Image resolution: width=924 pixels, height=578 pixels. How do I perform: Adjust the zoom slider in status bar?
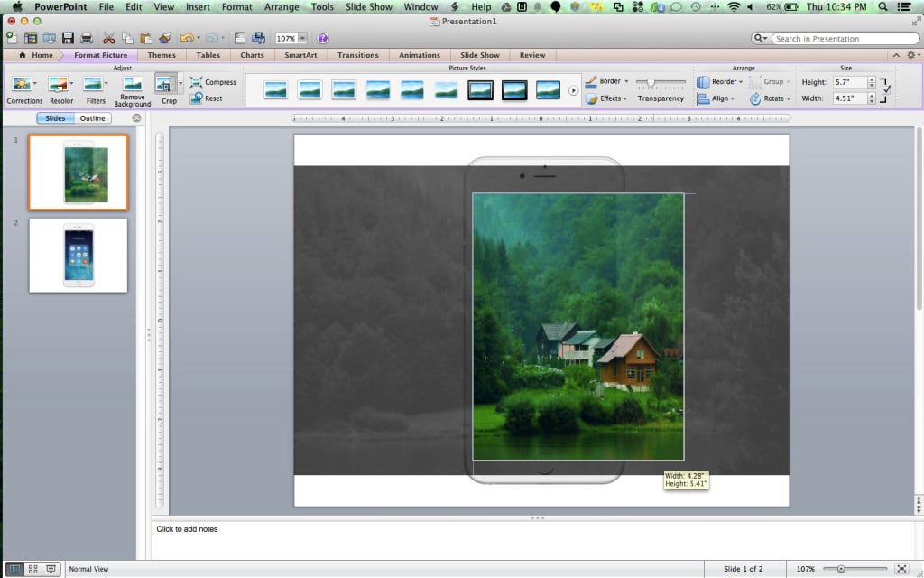click(842, 569)
